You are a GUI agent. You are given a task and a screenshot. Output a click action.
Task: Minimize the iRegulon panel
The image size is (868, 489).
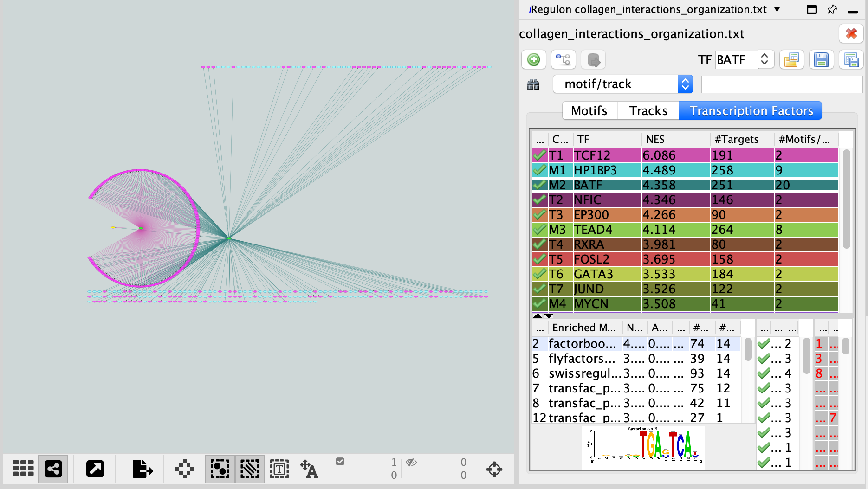(853, 11)
